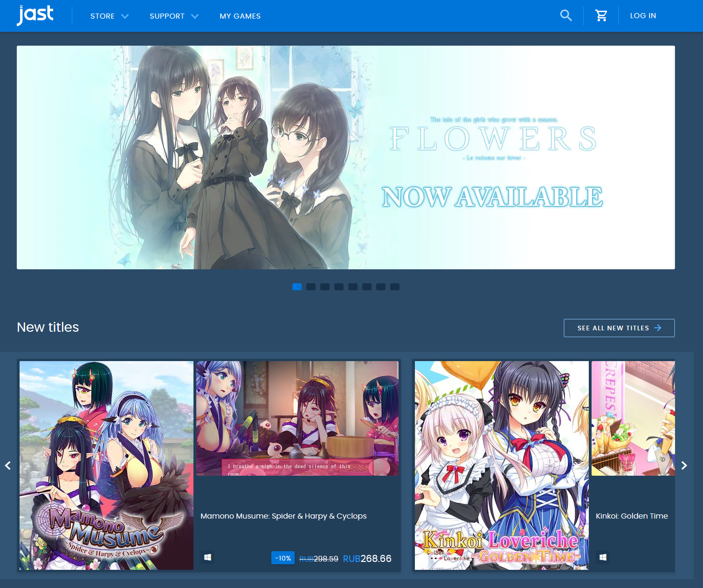The width and height of the screenshot is (703, 588).
Task: Select the second carousel slide indicator
Action: [311, 287]
